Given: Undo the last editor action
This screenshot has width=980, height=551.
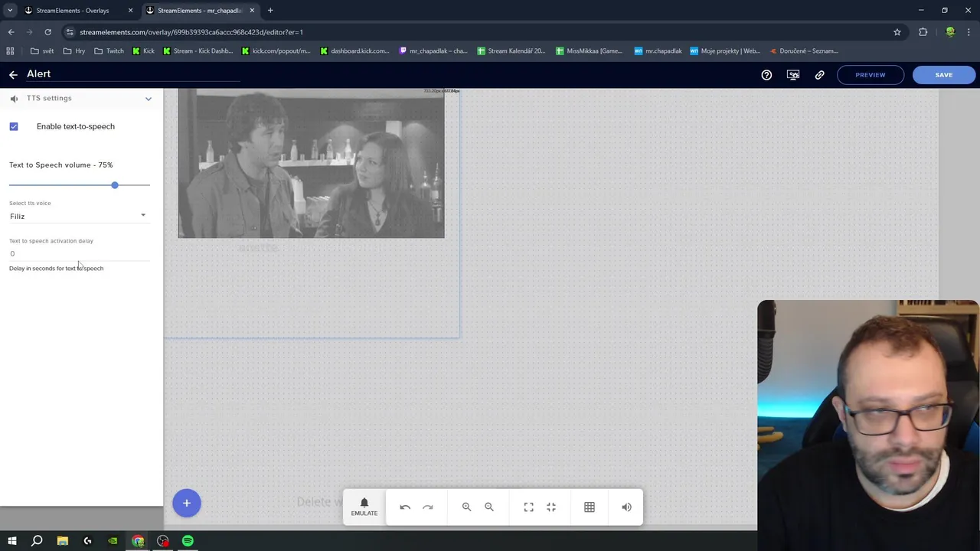Looking at the screenshot, I should (x=405, y=507).
